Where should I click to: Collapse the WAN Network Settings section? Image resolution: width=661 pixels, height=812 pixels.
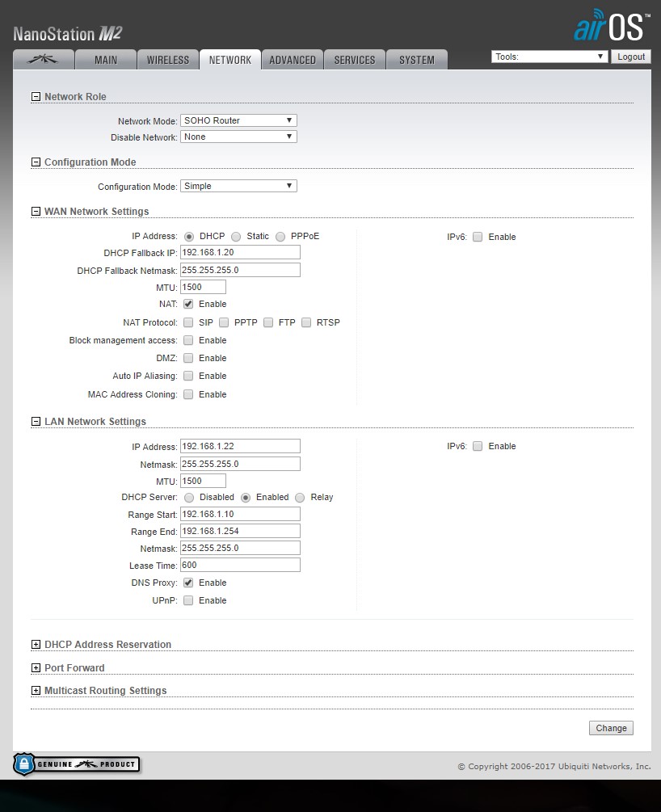[x=36, y=212]
